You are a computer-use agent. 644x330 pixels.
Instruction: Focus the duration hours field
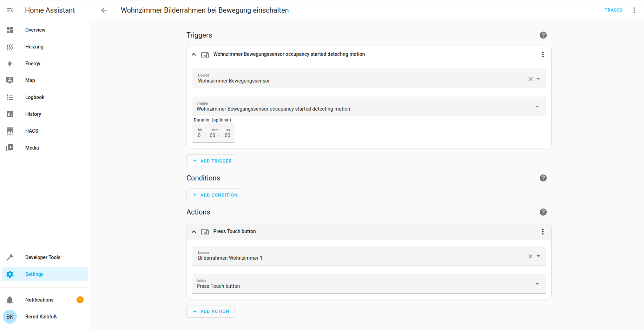[199, 136]
